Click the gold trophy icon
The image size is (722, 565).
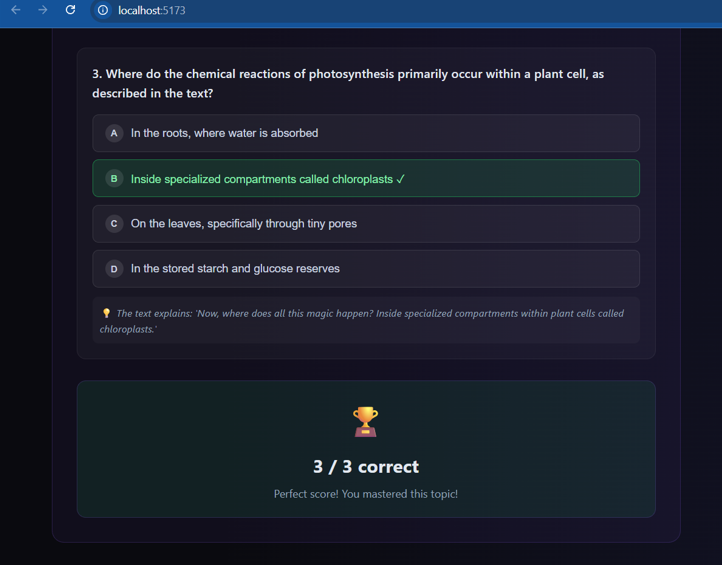click(366, 422)
